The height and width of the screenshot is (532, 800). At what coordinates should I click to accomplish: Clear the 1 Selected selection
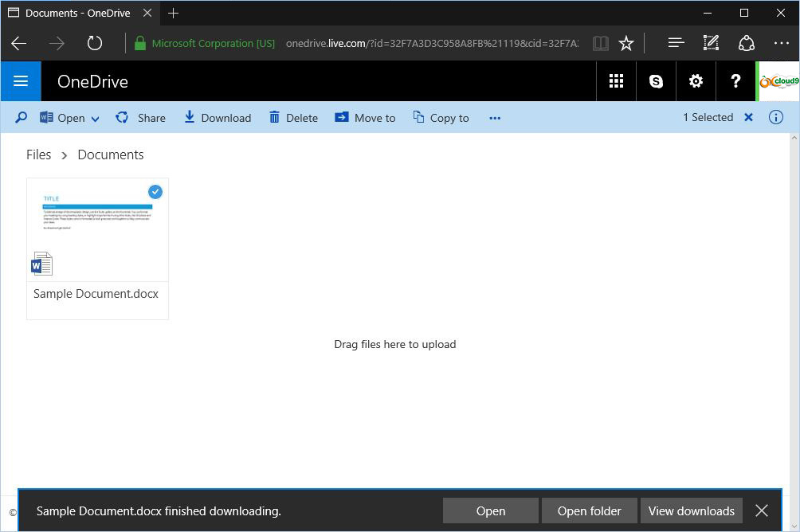(748, 117)
